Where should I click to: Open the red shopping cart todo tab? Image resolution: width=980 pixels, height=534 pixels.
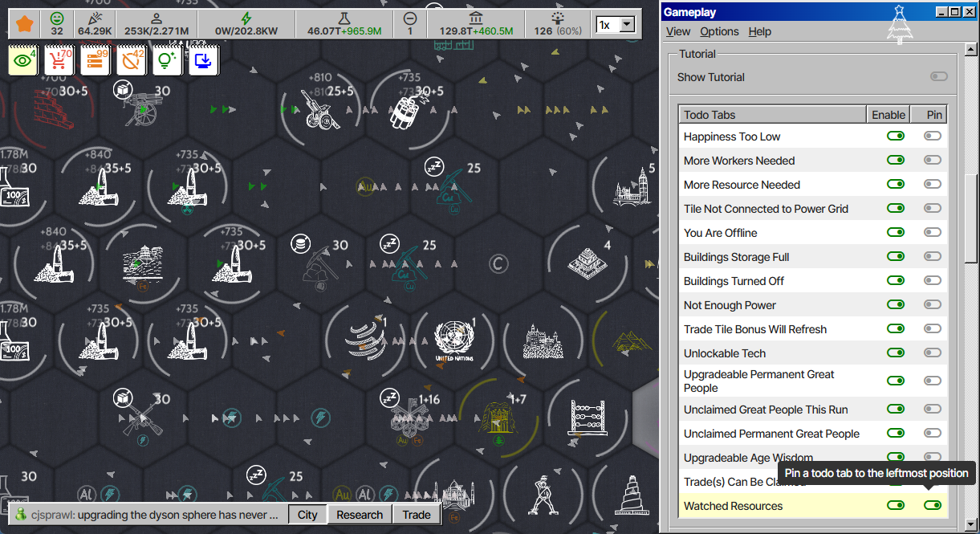click(x=59, y=61)
